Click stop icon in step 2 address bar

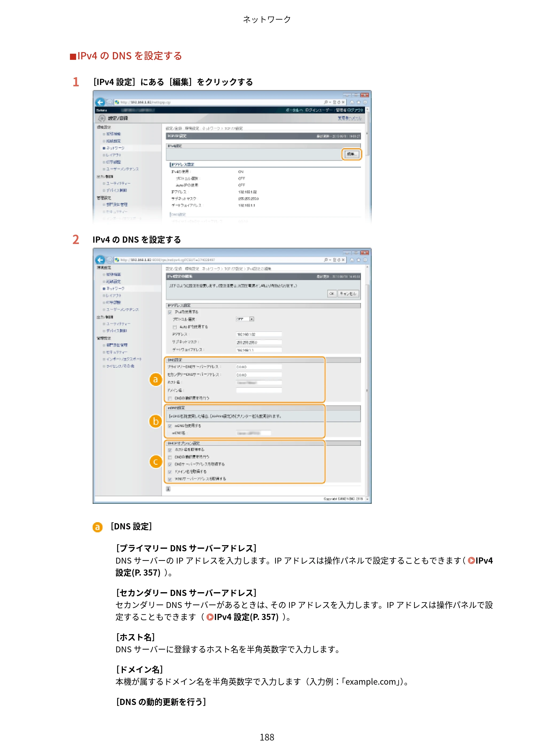(x=343, y=260)
